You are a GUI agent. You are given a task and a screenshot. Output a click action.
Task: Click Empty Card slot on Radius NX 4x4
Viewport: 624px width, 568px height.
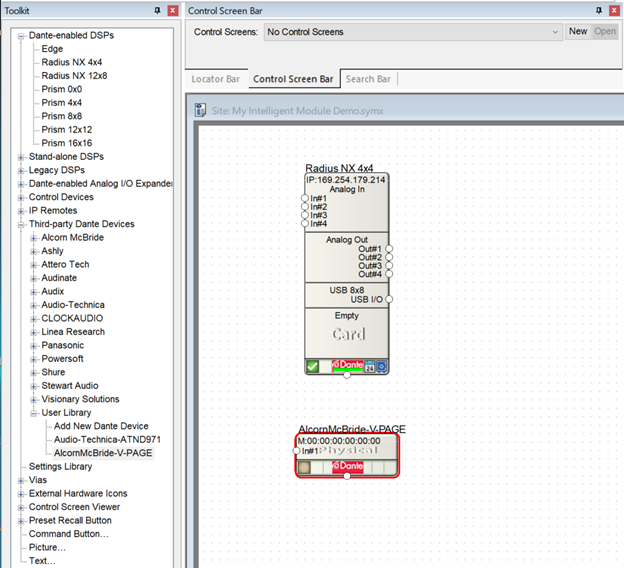(x=347, y=333)
